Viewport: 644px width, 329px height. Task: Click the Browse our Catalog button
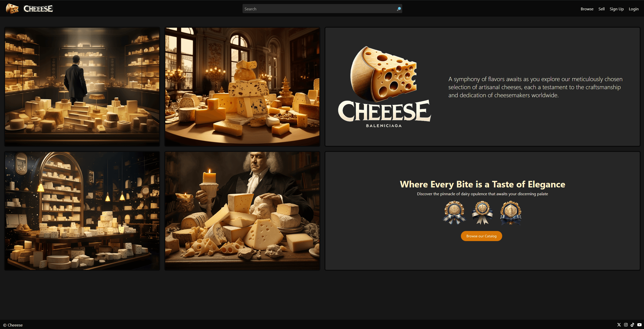click(481, 236)
